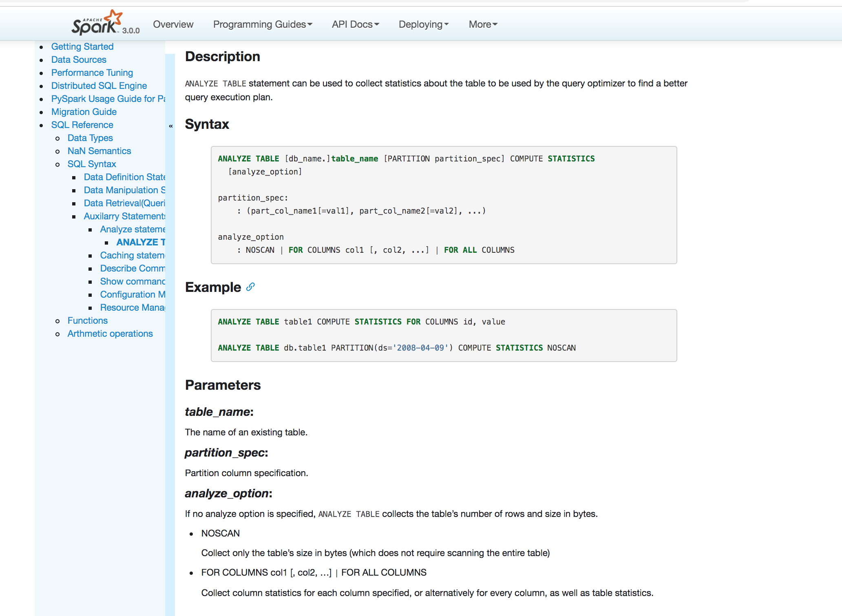Open the Deploying dropdown menu
Viewport: 842px width, 616px height.
point(423,24)
